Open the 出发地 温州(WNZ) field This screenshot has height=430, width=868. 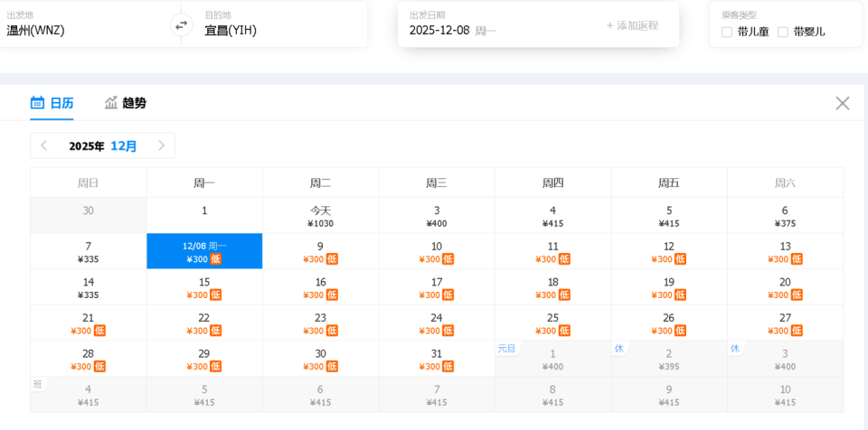81,30
